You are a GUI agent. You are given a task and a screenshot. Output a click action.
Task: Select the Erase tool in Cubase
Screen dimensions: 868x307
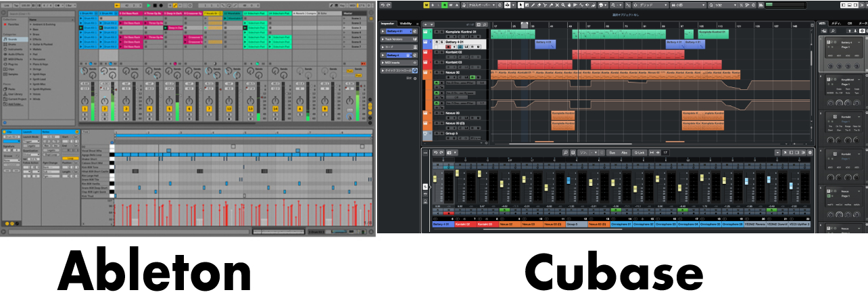click(539, 5)
